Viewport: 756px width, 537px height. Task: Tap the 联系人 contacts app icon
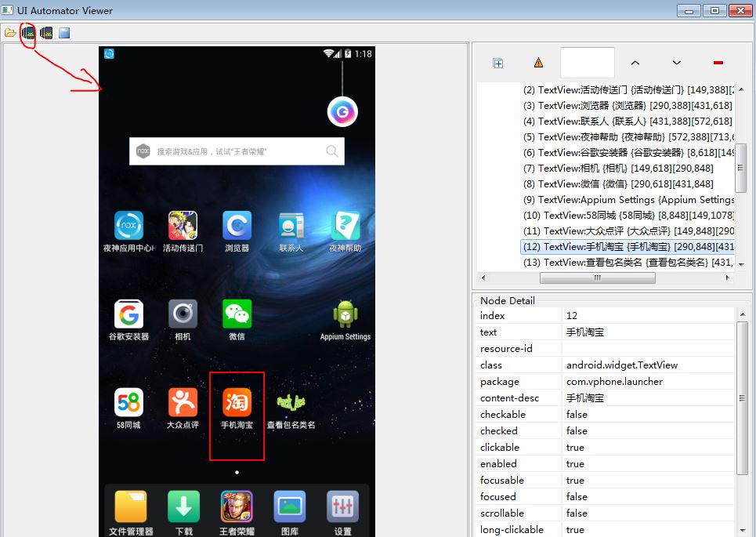(x=291, y=225)
